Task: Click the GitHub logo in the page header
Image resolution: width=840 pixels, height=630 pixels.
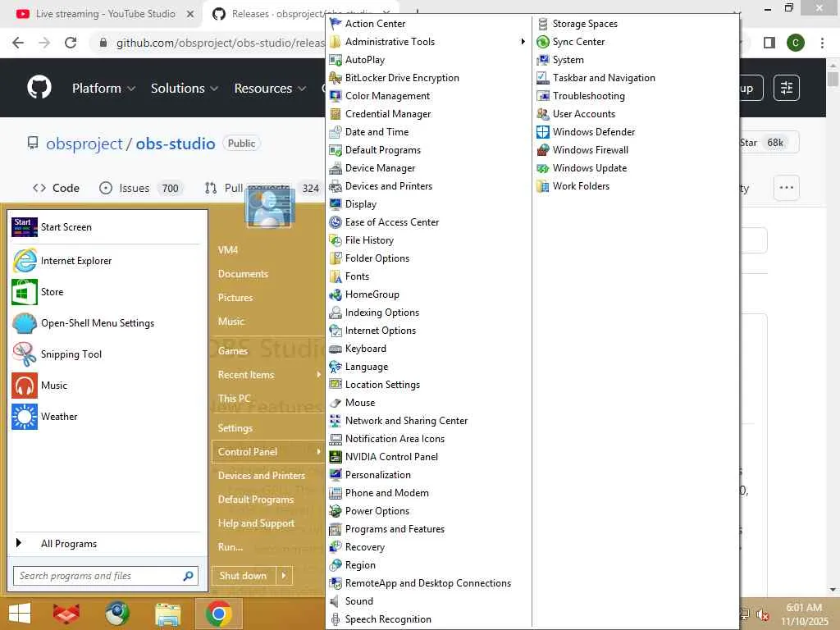Action: tap(39, 87)
